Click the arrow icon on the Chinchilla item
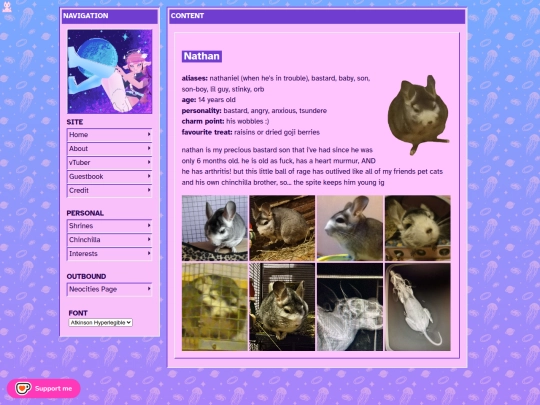Screen dimensions: 540x405 (x=149, y=239)
